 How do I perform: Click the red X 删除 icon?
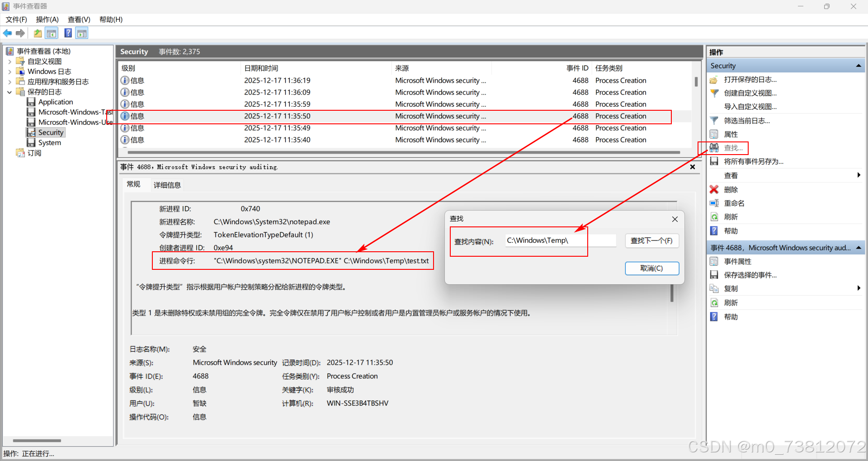(x=714, y=189)
